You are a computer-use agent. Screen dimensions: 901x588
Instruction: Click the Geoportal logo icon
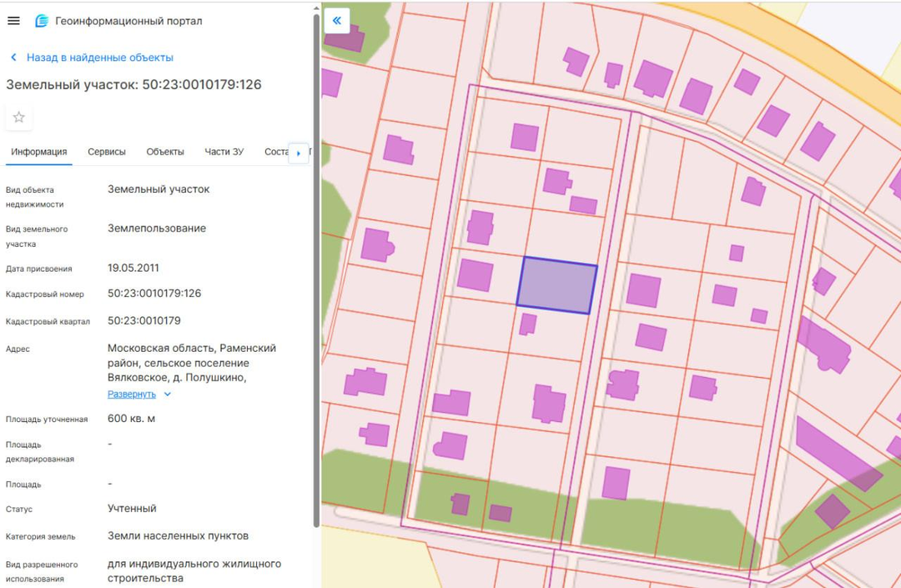point(42,21)
